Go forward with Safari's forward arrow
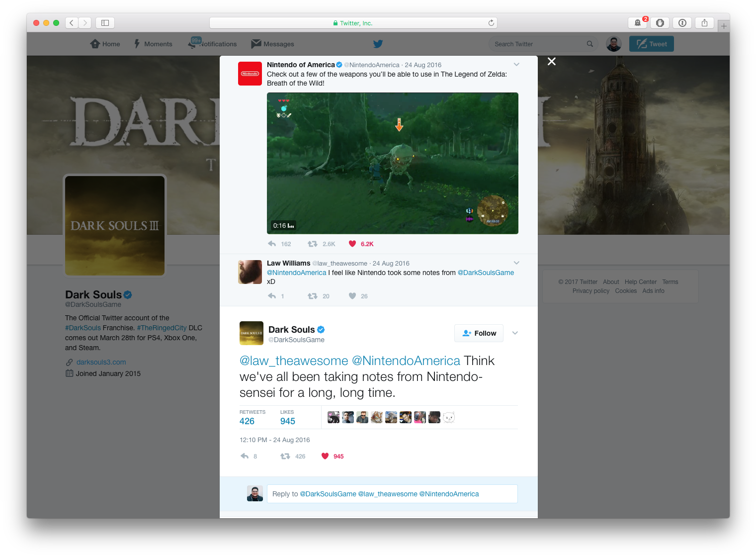 click(x=85, y=23)
